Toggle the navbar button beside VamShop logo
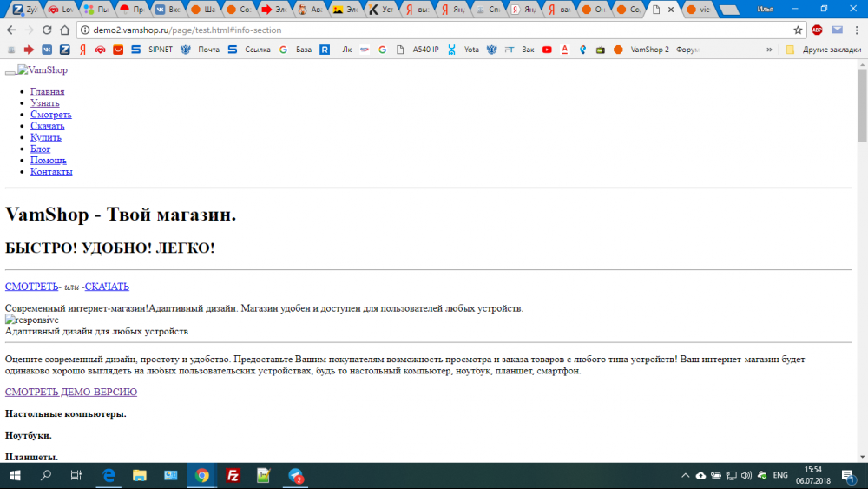Screen dimensions: 868x489 pyautogui.click(x=10, y=71)
